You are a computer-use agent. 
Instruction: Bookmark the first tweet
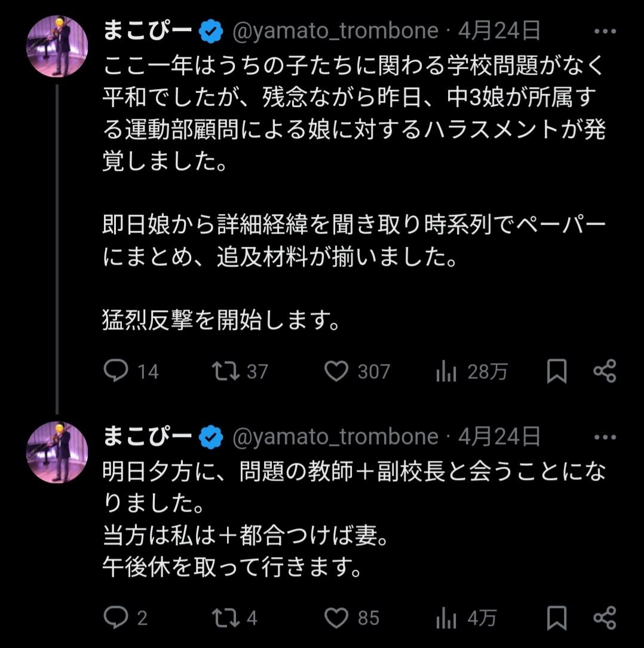coord(557,372)
